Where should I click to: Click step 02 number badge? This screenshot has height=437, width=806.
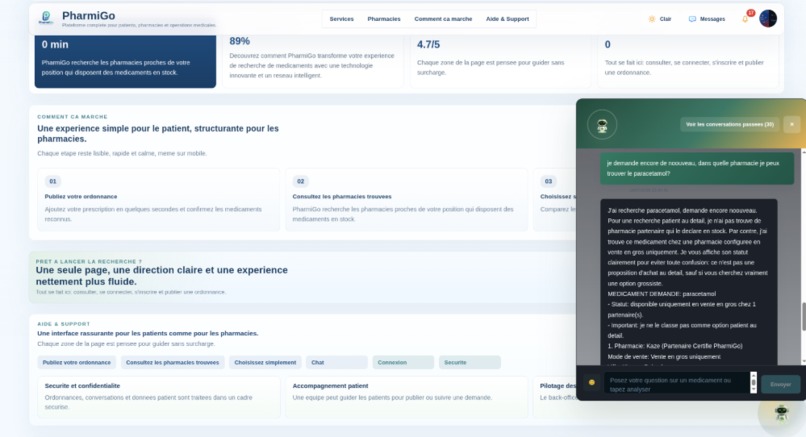point(301,181)
